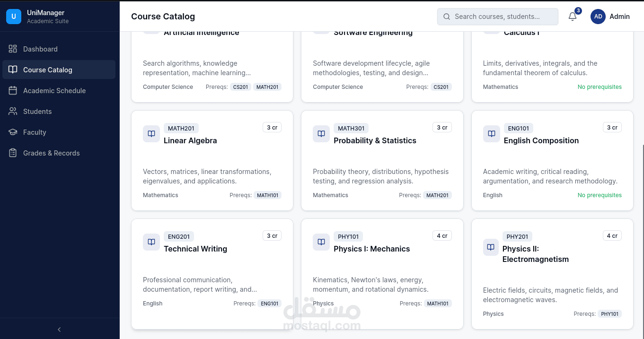Click the notification bell icon
The width and height of the screenshot is (644, 339).
click(573, 17)
